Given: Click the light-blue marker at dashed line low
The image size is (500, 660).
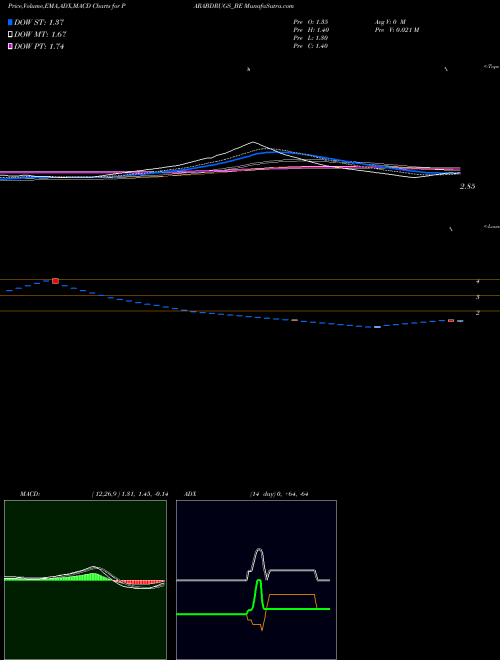Looking at the screenshot, I should (378, 327).
